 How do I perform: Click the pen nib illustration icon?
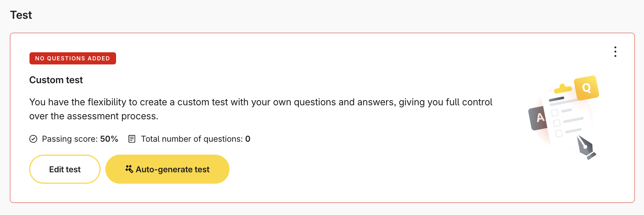point(586,147)
